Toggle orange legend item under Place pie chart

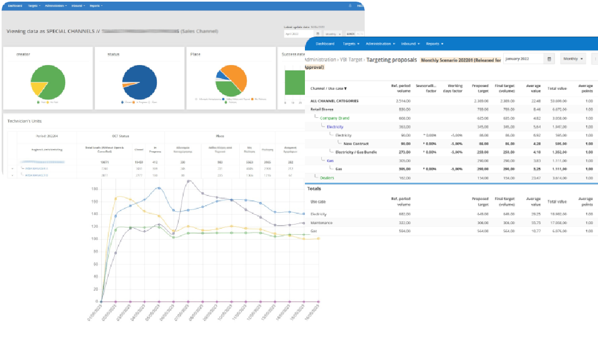[253, 99]
